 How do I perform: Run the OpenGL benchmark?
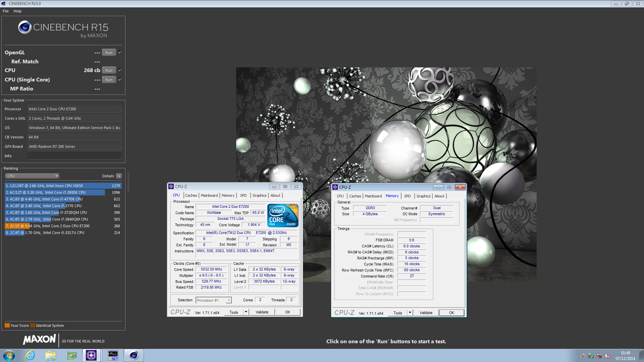(109, 53)
